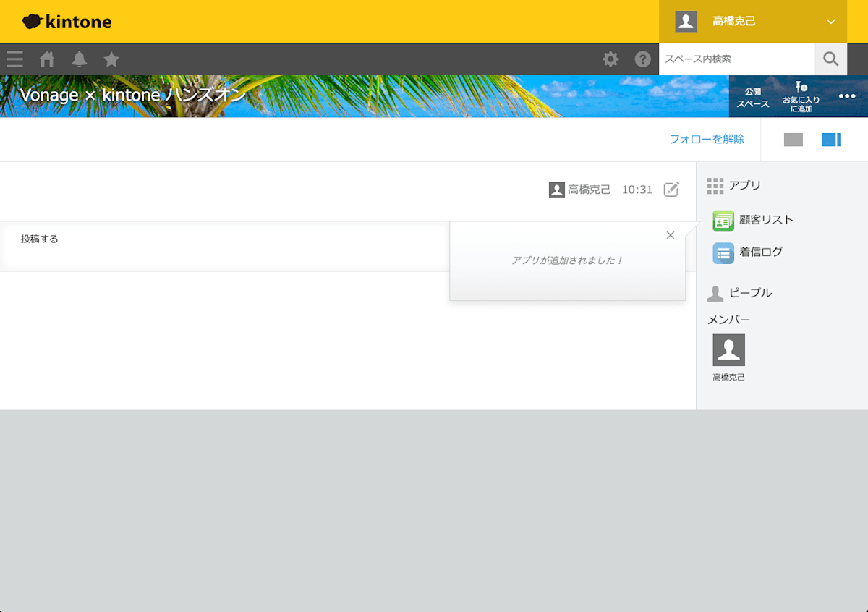Focus the スペース内検索 search field
Viewport: 868px width, 612px height.
pyautogui.click(x=737, y=59)
